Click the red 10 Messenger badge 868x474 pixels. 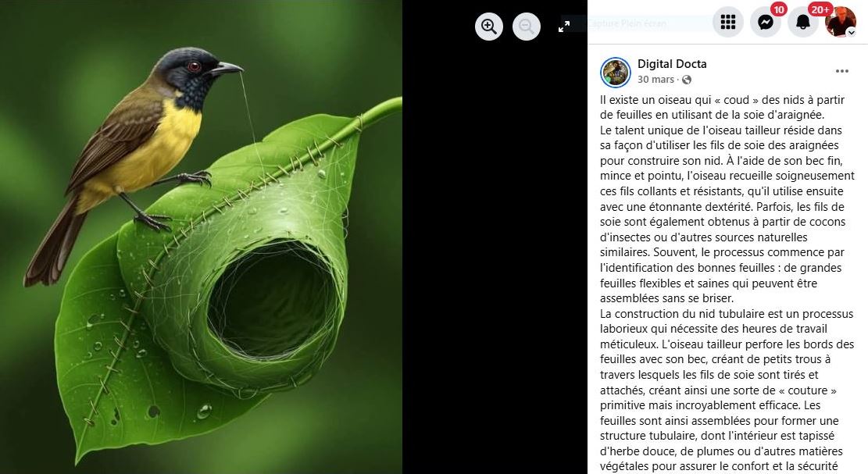click(x=779, y=9)
